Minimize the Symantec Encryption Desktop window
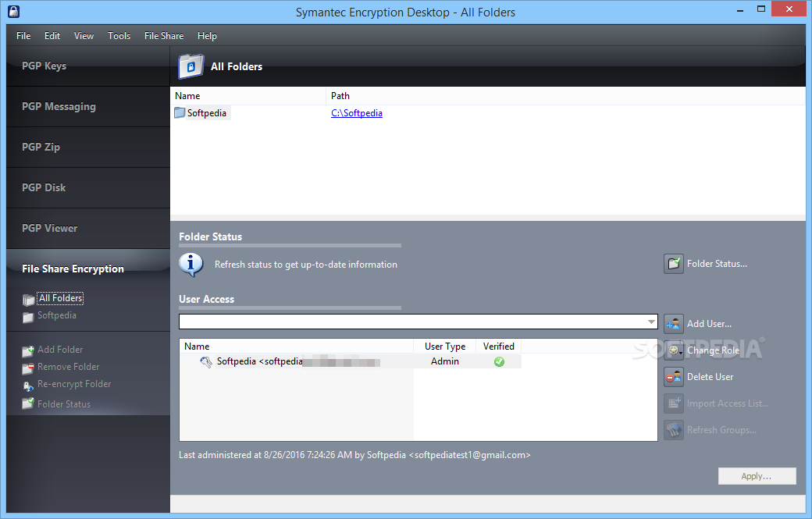This screenshot has height=519, width=812. pos(740,9)
